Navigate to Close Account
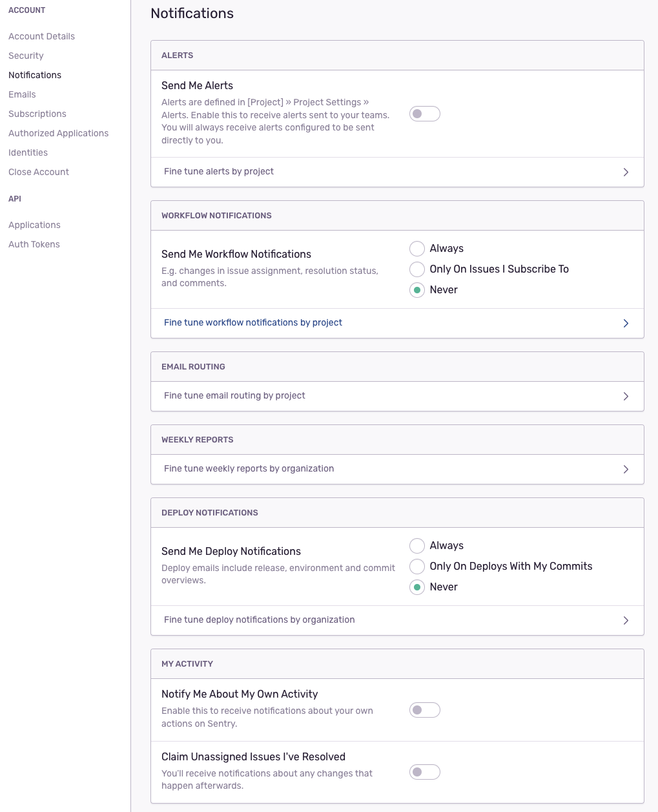The image size is (658, 812). click(x=38, y=172)
